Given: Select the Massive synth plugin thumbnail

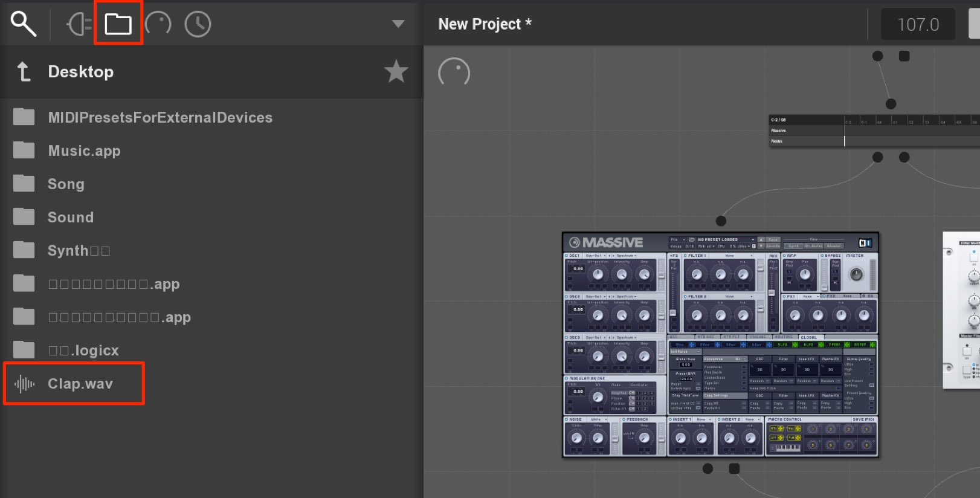Looking at the screenshot, I should (720, 344).
